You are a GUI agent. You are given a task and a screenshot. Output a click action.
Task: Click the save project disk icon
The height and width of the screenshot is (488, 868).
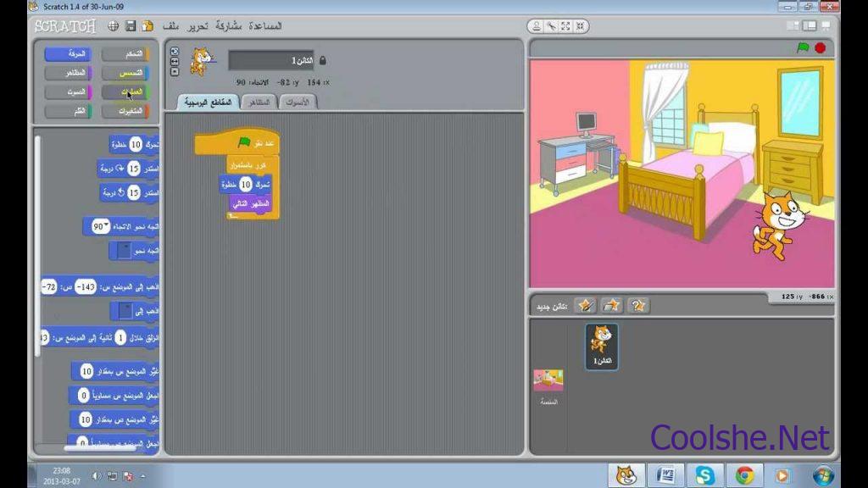[131, 26]
